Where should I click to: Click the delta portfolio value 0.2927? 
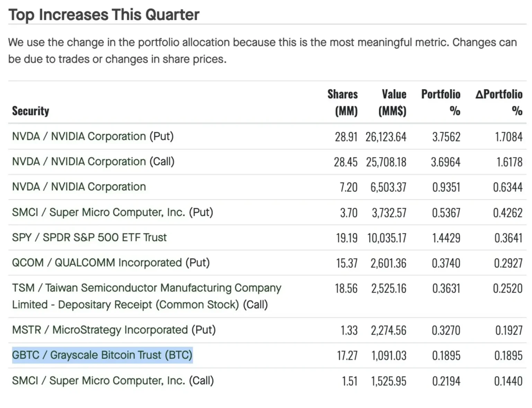click(508, 263)
